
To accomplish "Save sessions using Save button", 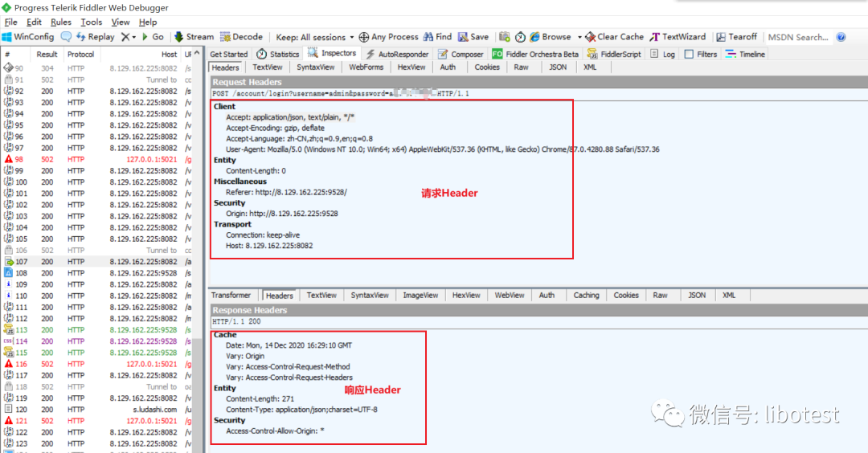I will 473,37.
